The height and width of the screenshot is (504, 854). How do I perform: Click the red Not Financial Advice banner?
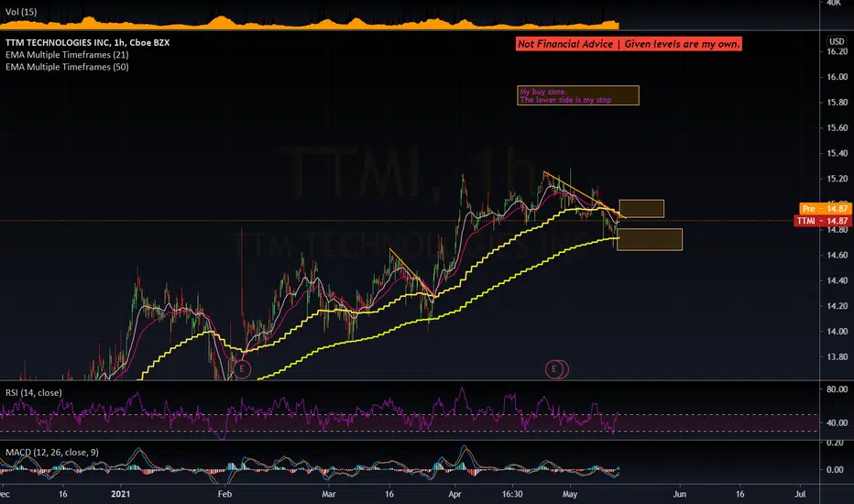tap(629, 44)
